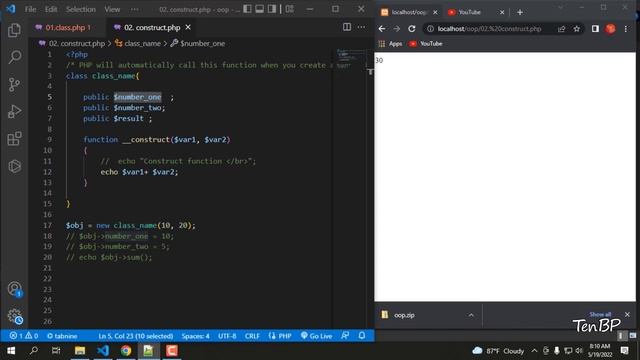
Task: Open tabnine status bar item
Action: [x=62, y=336]
